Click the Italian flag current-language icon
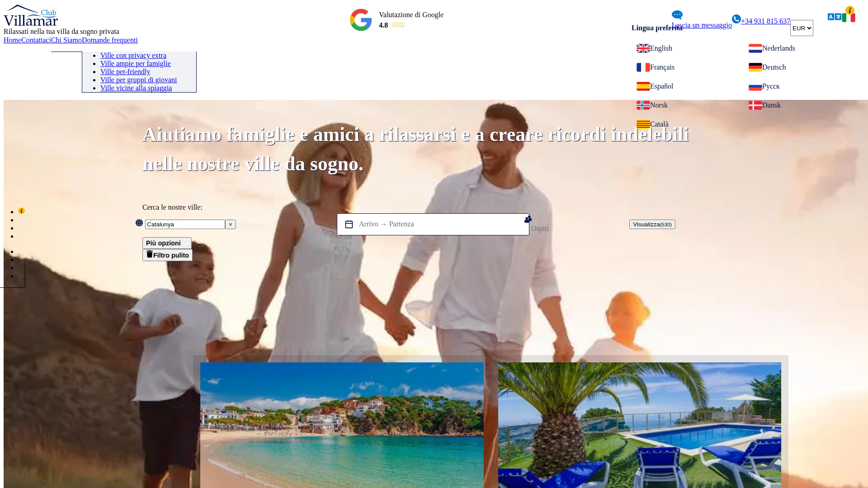The width and height of the screenshot is (868, 488). click(849, 18)
